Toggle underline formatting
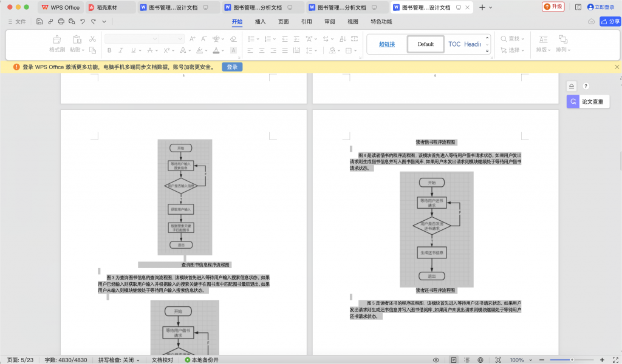Screen dimensions: 622x364 [x=133, y=50]
